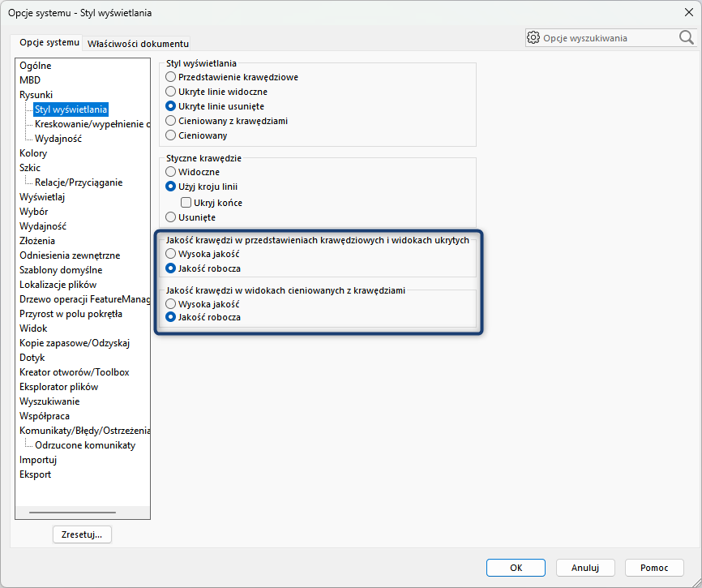This screenshot has height=588, width=702.
Task: Switch to 'Właściwości dokumentu' tab
Action: (x=138, y=43)
